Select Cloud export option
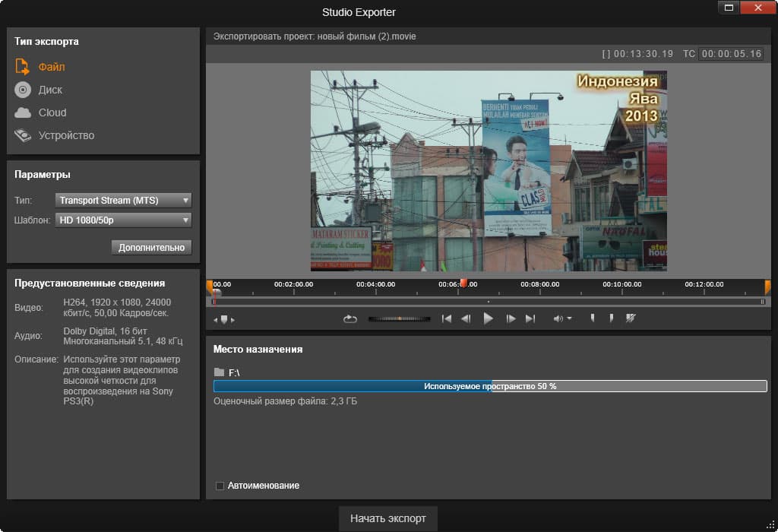The image size is (778, 532). click(x=52, y=112)
